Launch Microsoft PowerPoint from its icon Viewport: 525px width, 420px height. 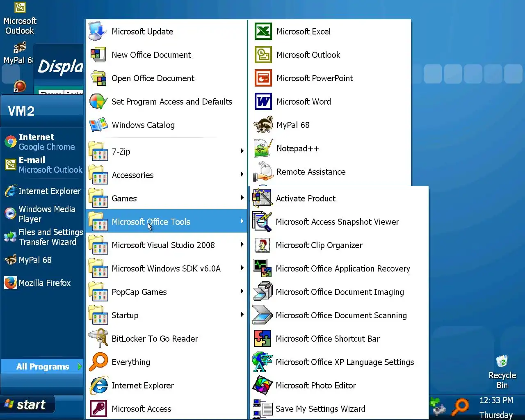tap(263, 78)
